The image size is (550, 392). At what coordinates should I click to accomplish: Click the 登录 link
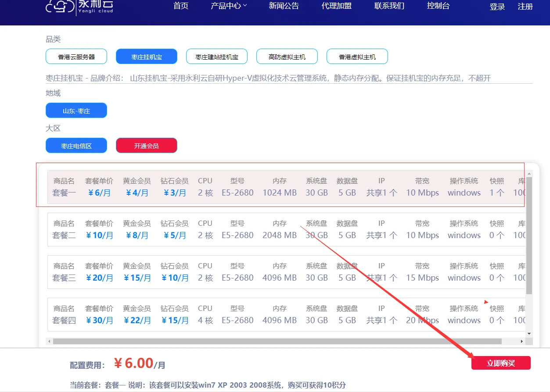(497, 7)
